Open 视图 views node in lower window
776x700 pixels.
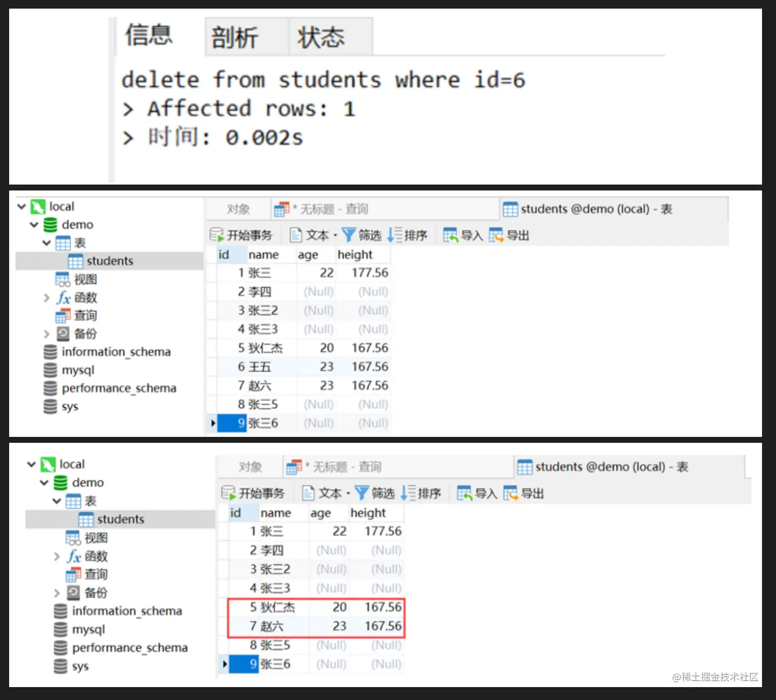[x=87, y=538]
